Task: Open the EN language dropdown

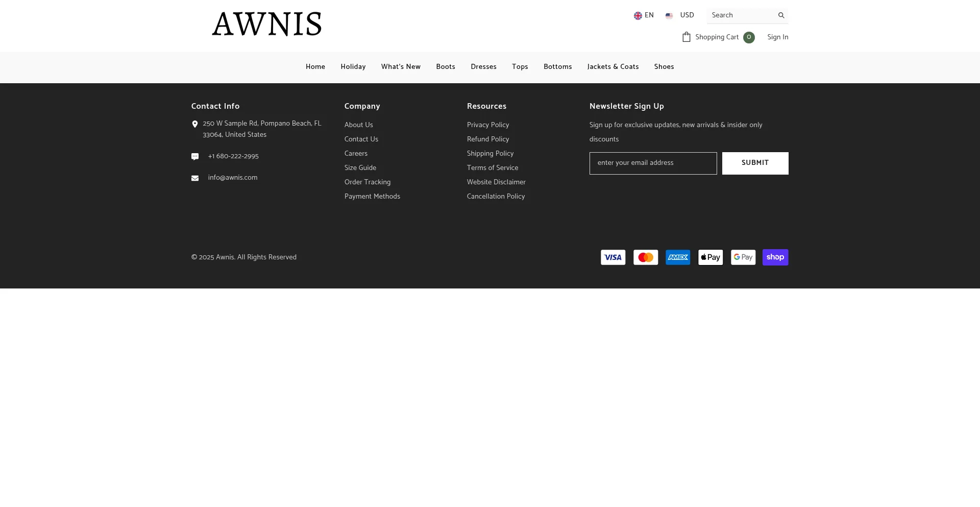Action: (644, 15)
